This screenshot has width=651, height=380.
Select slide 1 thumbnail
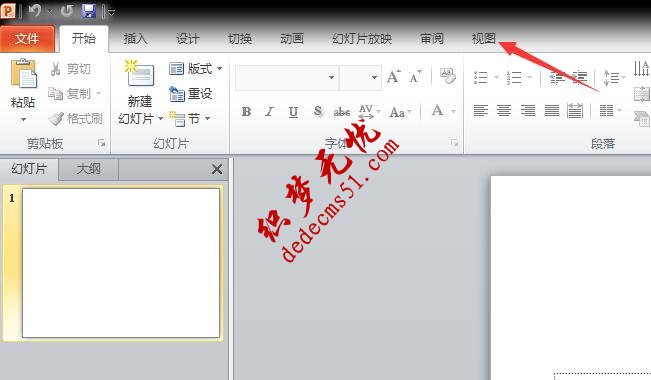tap(121, 263)
